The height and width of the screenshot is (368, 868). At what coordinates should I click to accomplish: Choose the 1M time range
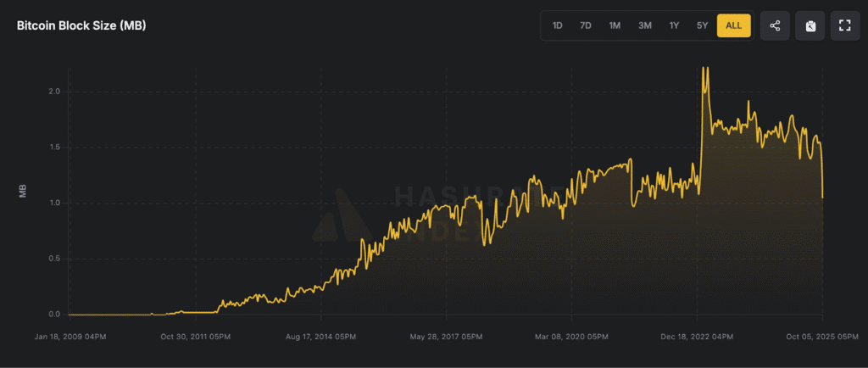click(x=615, y=25)
